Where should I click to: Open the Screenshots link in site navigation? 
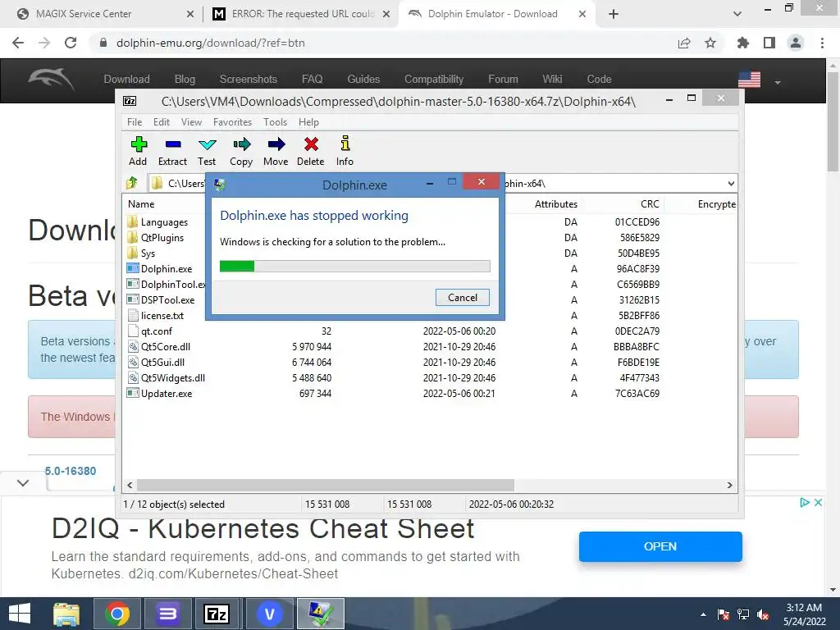click(248, 80)
